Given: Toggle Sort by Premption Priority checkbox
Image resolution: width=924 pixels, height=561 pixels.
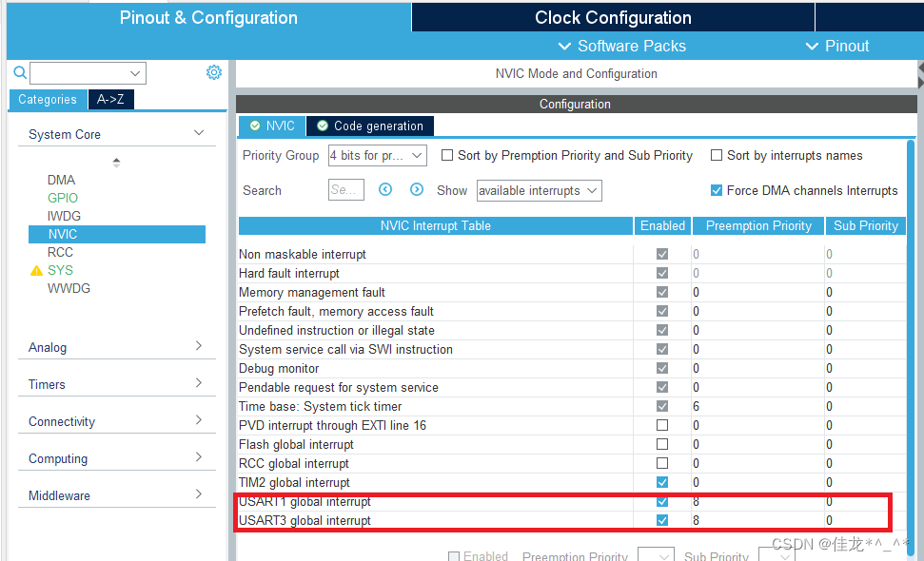Looking at the screenshot, I should coord(447,155).
